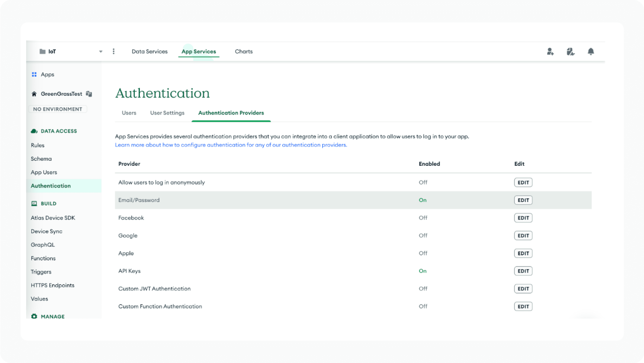Screen dimensions: 644x363
Task: Click the invite user icon
Action: [550, 51]
